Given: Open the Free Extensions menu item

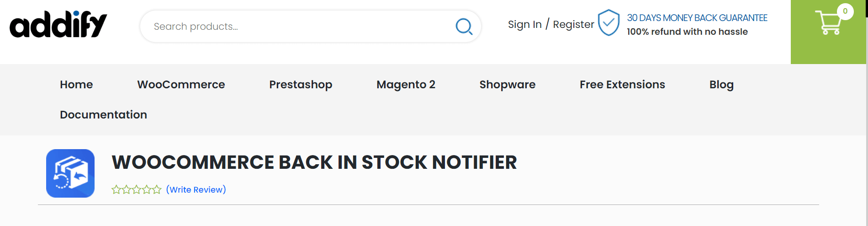Looking at the screenshot, I should [x=622, y=85].
